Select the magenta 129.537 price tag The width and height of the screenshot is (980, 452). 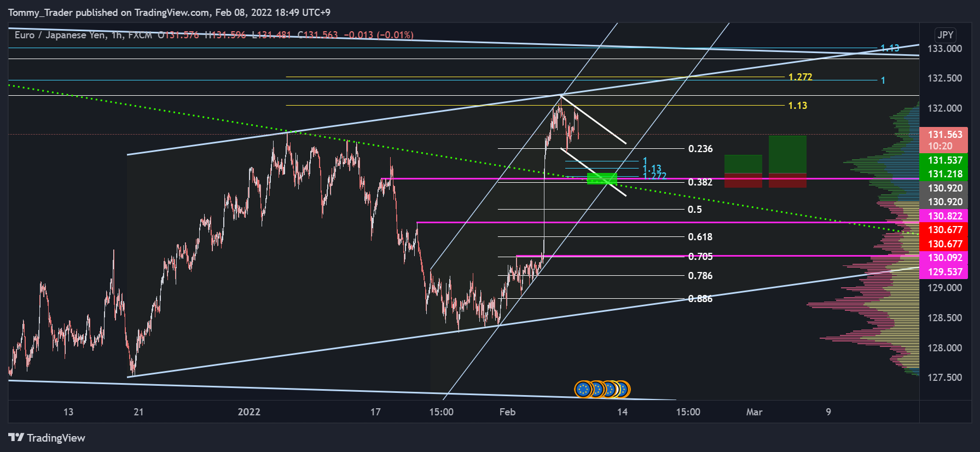(x=944, y=272)
